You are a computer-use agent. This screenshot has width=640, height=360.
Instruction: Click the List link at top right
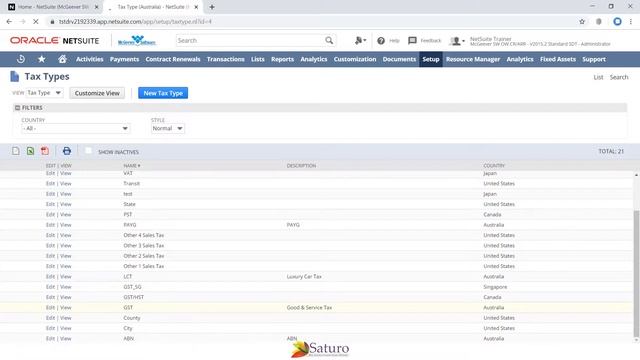click(x=598, y=77)
